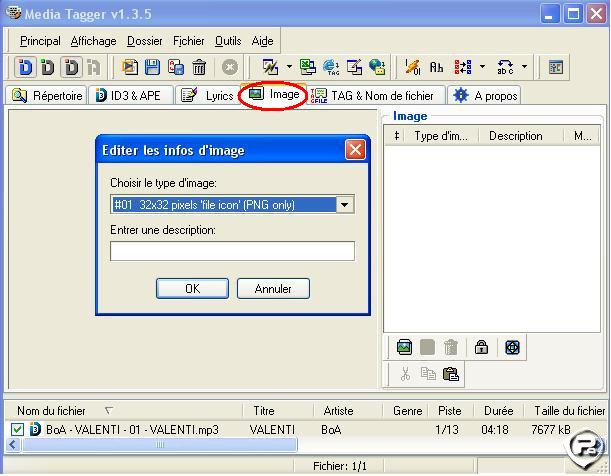
Task: Click the pencil numbering 01 toolbar icon
Action: tap(413, 67)
